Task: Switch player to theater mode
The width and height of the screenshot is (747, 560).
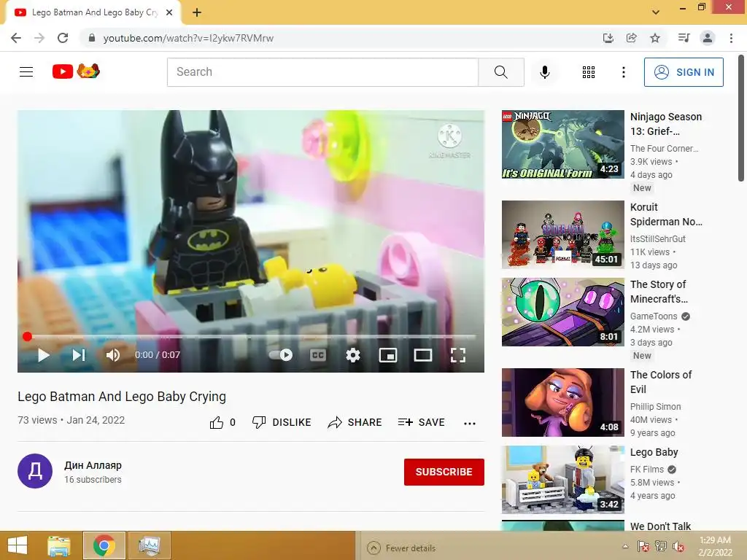Action: 422,355
